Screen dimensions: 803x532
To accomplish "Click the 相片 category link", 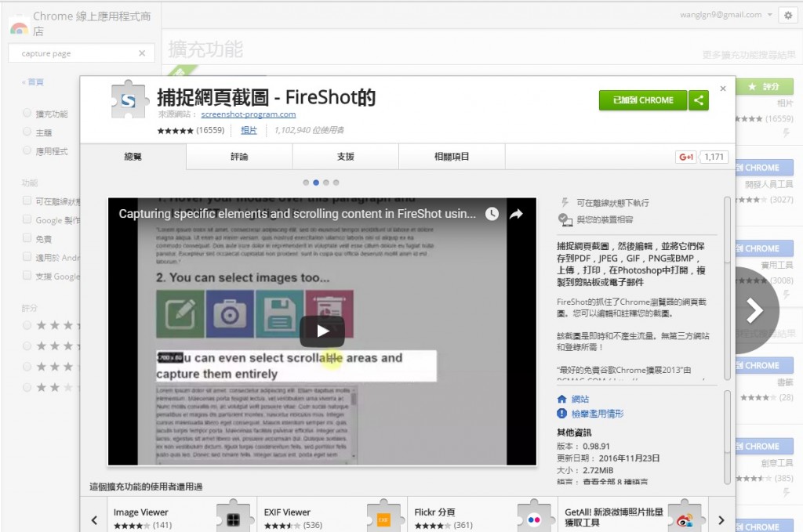I will (249, 130).
